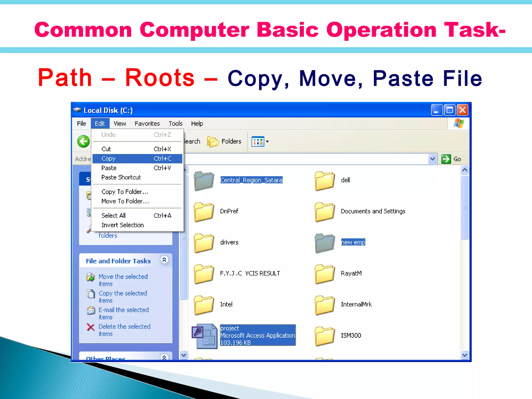Select the InternalMrk folder icon
The width and height of the screenshot is (532, 399).
[325, 305]
